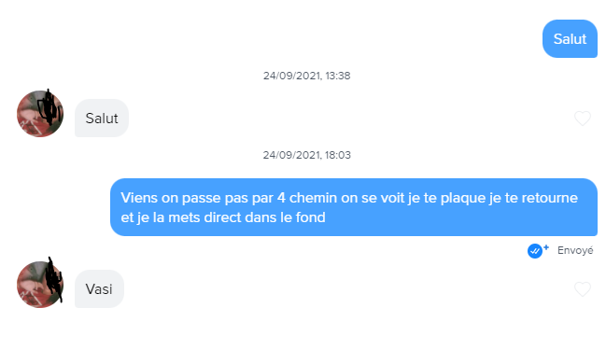Click the black scribble on the upper avatar
The image size is (606, 364).
49,107
